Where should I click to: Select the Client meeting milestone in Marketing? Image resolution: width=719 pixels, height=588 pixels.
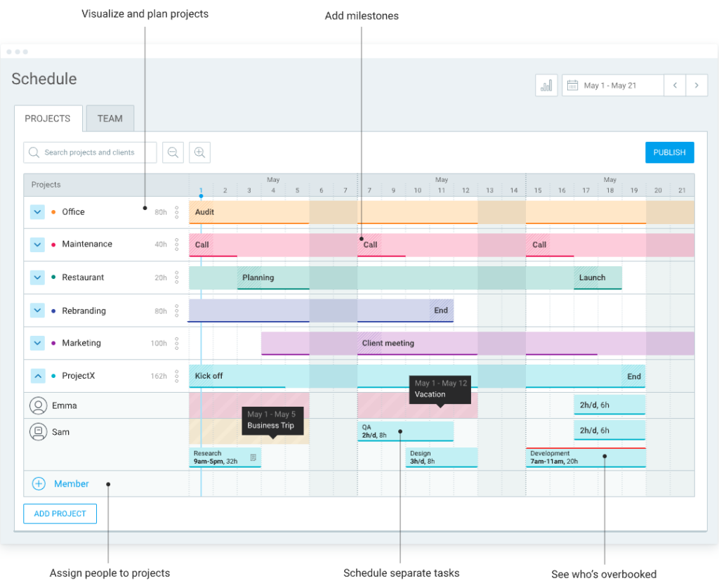tap(388, 344)
